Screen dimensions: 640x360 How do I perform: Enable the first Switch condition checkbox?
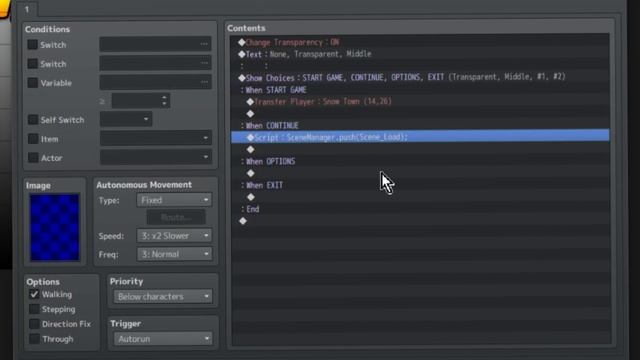33,44
